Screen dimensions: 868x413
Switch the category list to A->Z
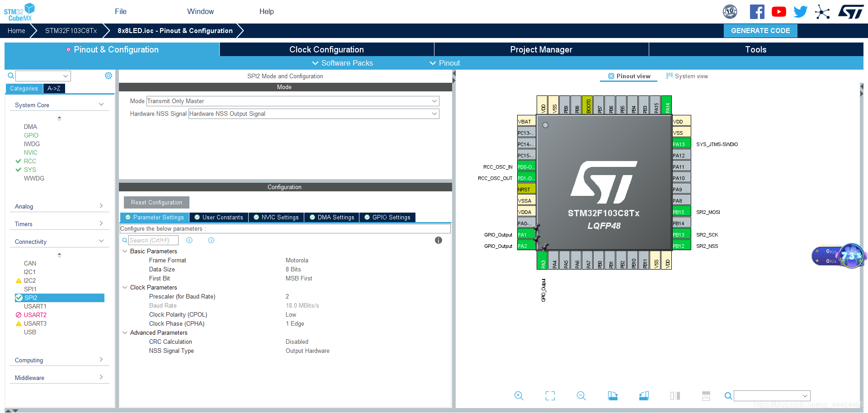pos(54,88)
